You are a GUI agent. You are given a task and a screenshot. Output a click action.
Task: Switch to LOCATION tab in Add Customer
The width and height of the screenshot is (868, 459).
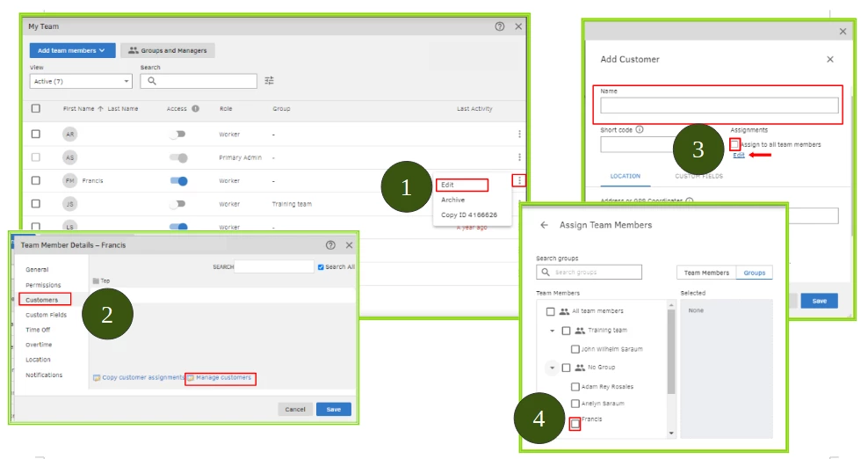[x=625, y=176]
